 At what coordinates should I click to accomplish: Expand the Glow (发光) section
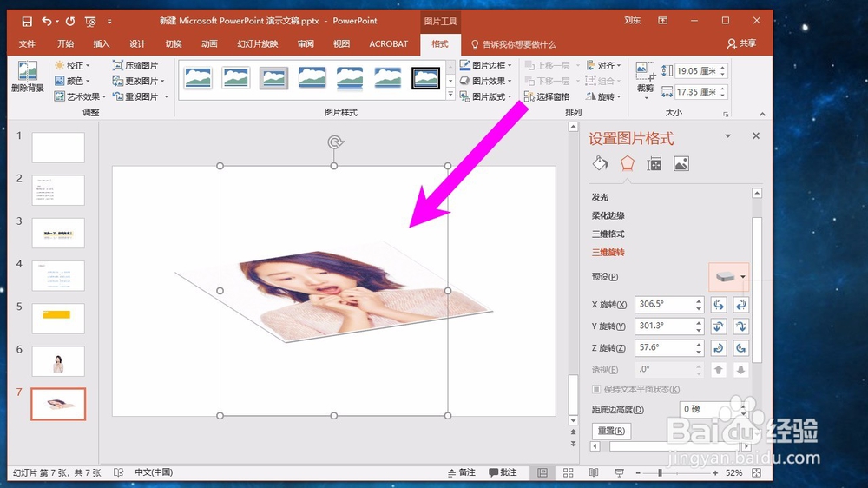coord(600,197)
